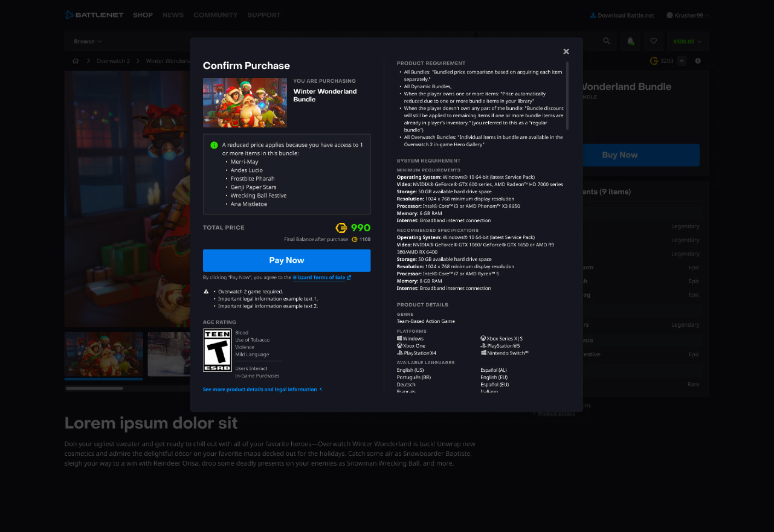Expand the Browse dropdown
Screen dimensions: 774x532
coord(88,42)
